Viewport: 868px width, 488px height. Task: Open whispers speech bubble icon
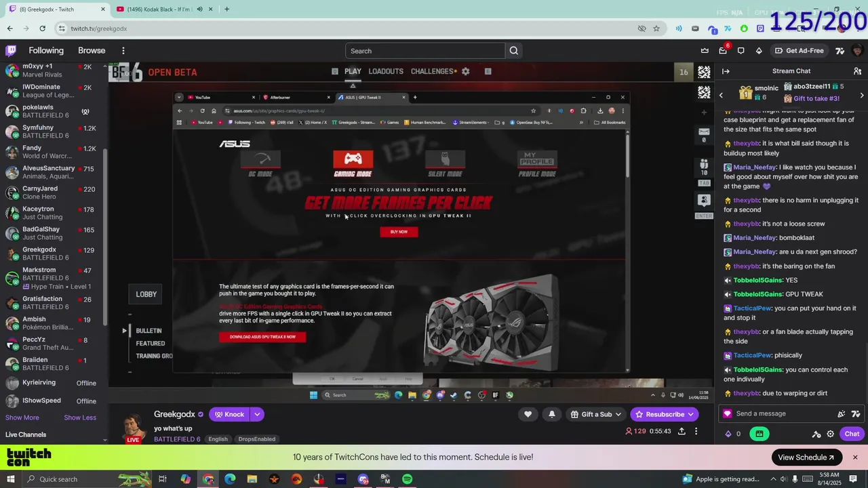[741, 51]
